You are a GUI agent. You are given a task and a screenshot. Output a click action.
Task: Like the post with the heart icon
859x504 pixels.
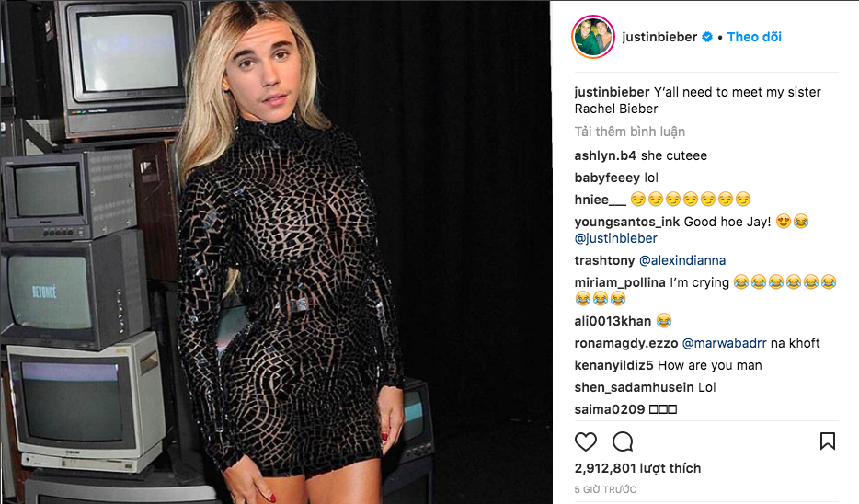[586, 441]
